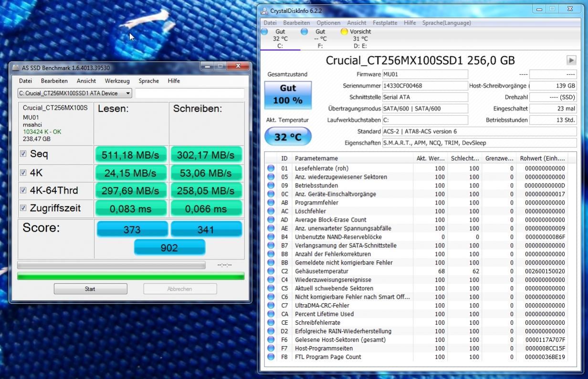Click Gelesene Host-Sektoren (gesamt) row
The image size is (588, 379).
(420, 340)
